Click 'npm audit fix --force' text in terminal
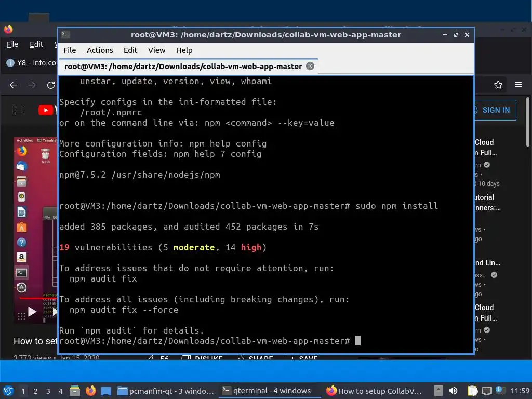 (124, 310)
